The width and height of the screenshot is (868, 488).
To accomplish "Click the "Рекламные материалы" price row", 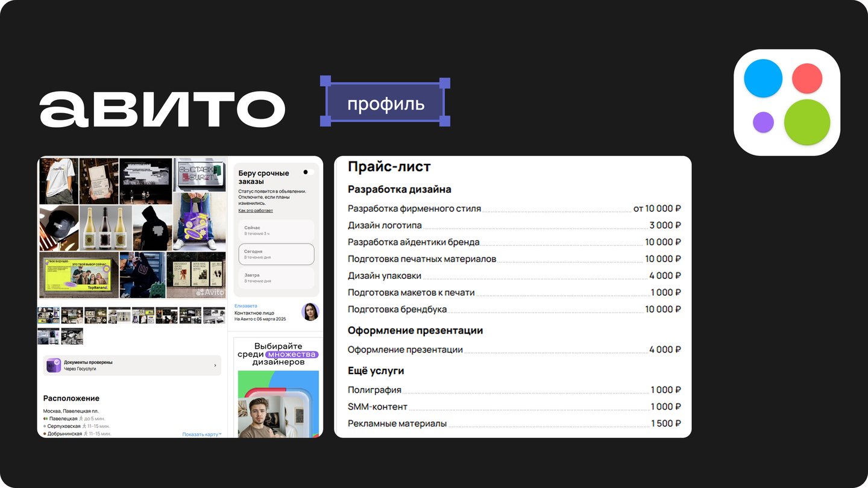I will (x=515, y=424).
